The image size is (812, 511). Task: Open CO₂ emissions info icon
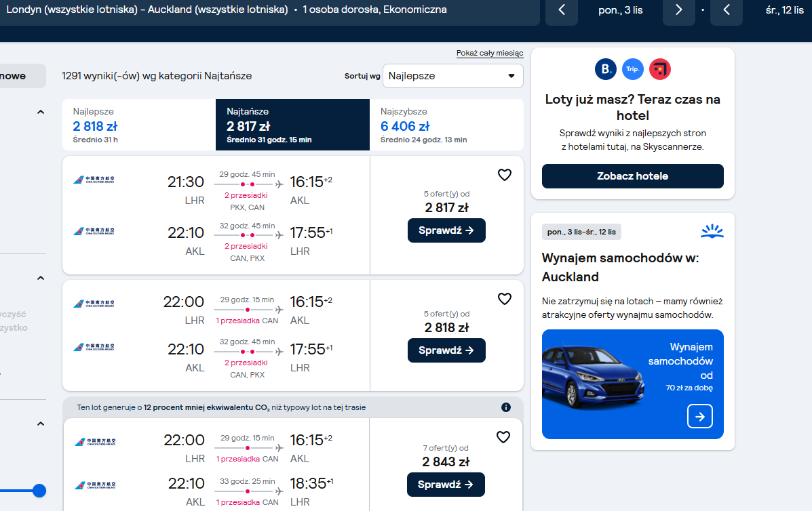click(x=506, y=407)
